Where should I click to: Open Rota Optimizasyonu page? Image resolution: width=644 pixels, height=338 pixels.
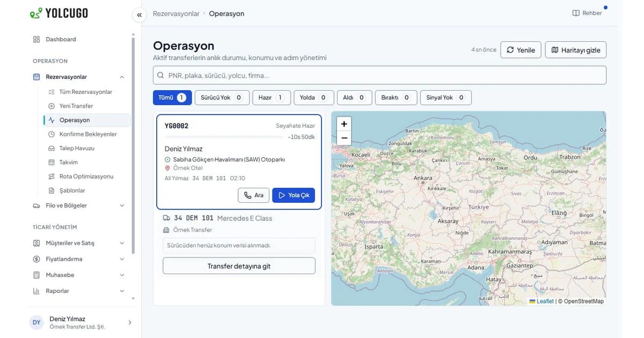[x=86, y=177]
